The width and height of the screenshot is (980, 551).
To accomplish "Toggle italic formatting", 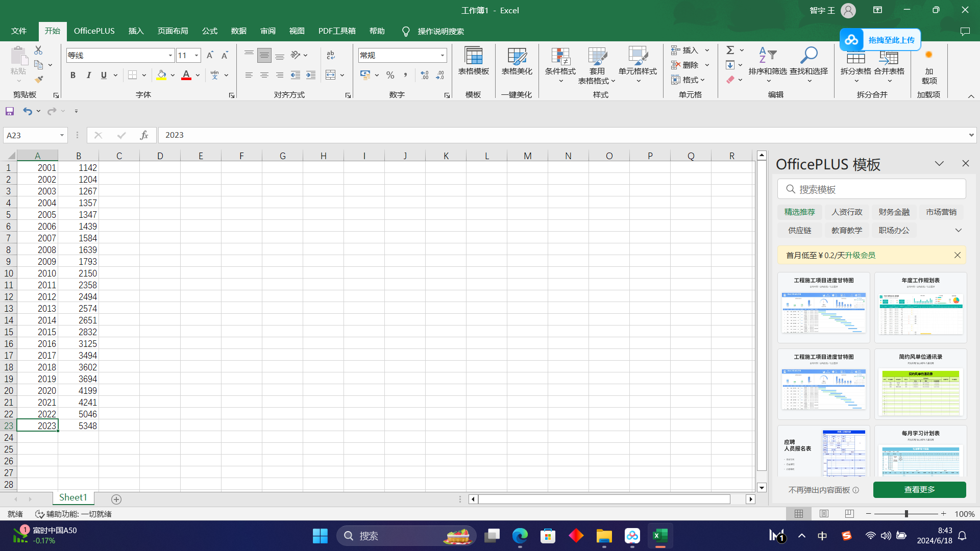I will 89,75.
